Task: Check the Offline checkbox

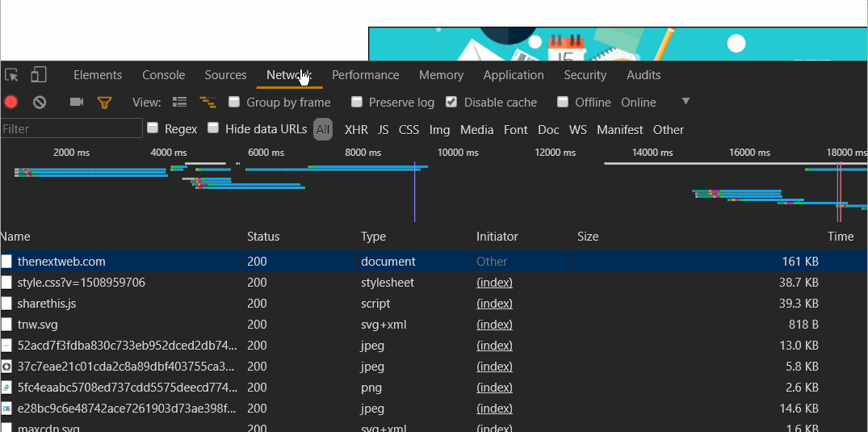Action: [x=564, y=102]
